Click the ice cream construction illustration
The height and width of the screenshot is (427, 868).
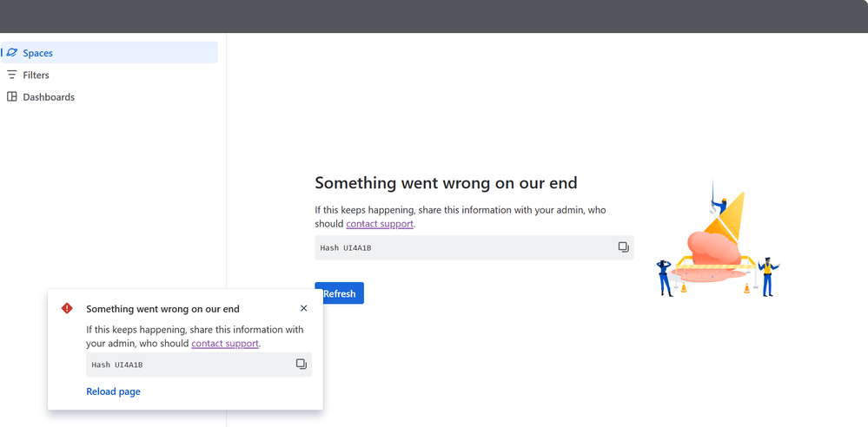pos(718,243)
